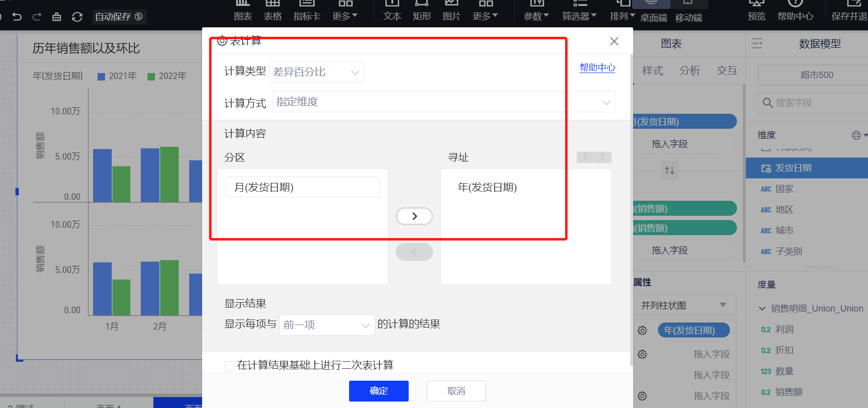Image resolution: width=868 pixels, height=408 pixels.
Task: Click the green 2022年 legend swatch
Action: coord(151,77)
